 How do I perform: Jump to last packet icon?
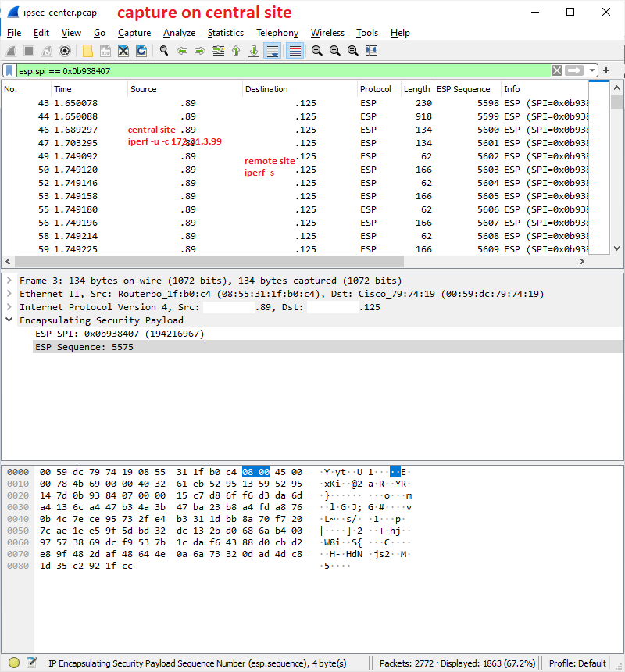pyautogui.click(x=254, y=51)
